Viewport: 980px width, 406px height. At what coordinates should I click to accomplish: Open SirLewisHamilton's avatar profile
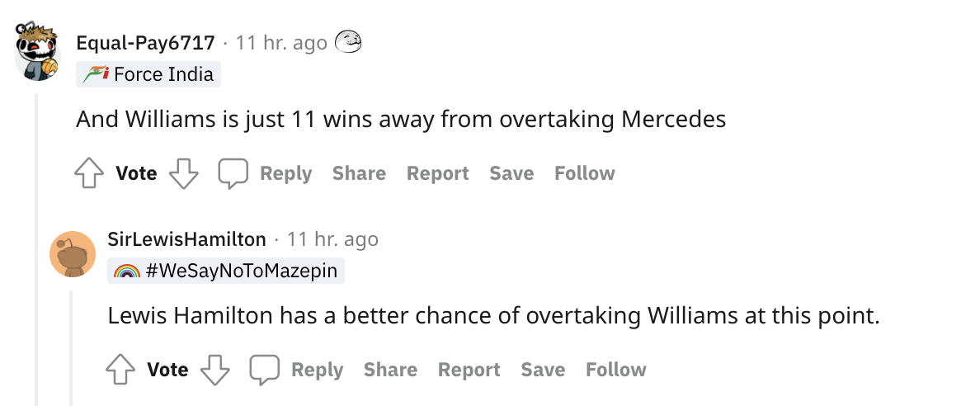[x=73, y=253]
